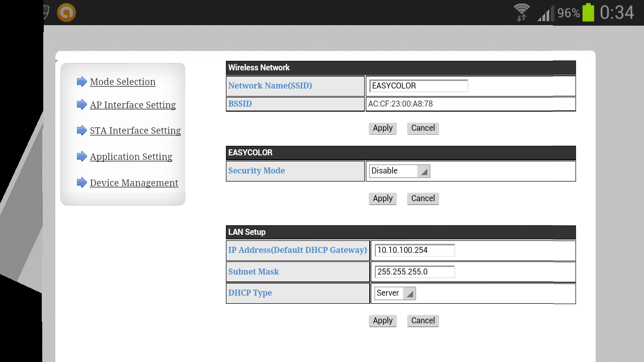Click the arrow icon beside STA Interface Setting
This screenshot has height=362, width=644.
point(82,130)
